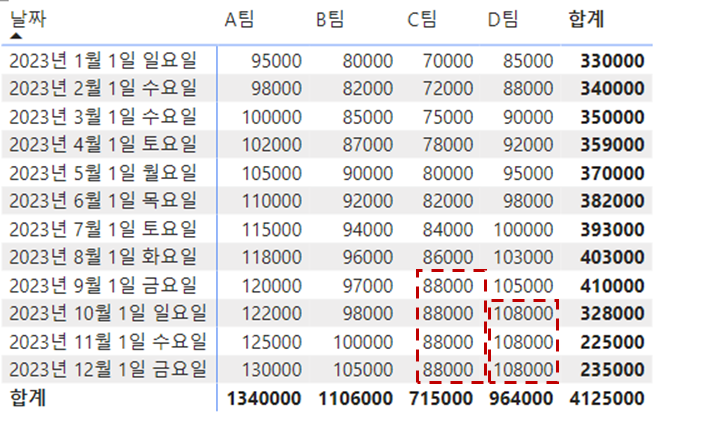
Task: Click row total 330000
Action: click(x=612, y=61)
